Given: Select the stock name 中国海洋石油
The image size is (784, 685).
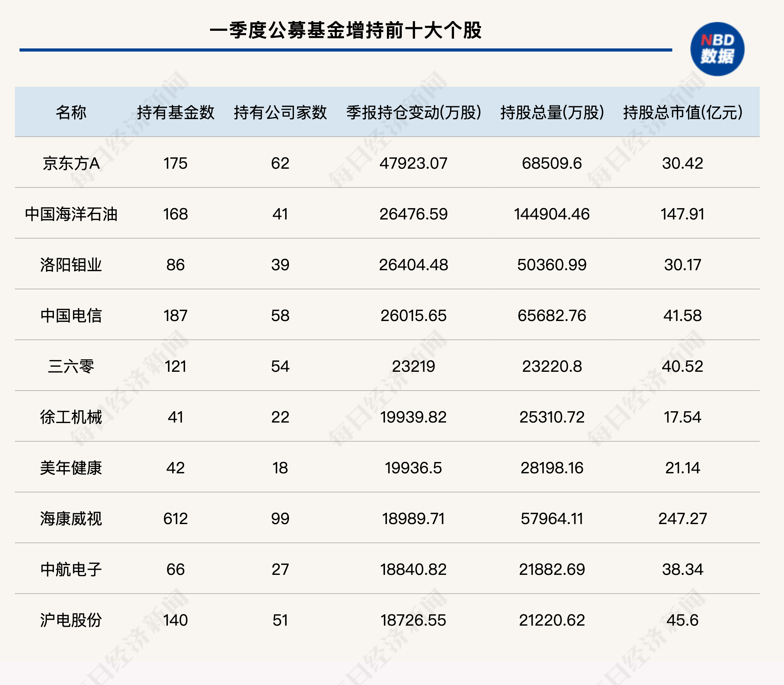Looking at the screenshot, I should click(71, 214).
